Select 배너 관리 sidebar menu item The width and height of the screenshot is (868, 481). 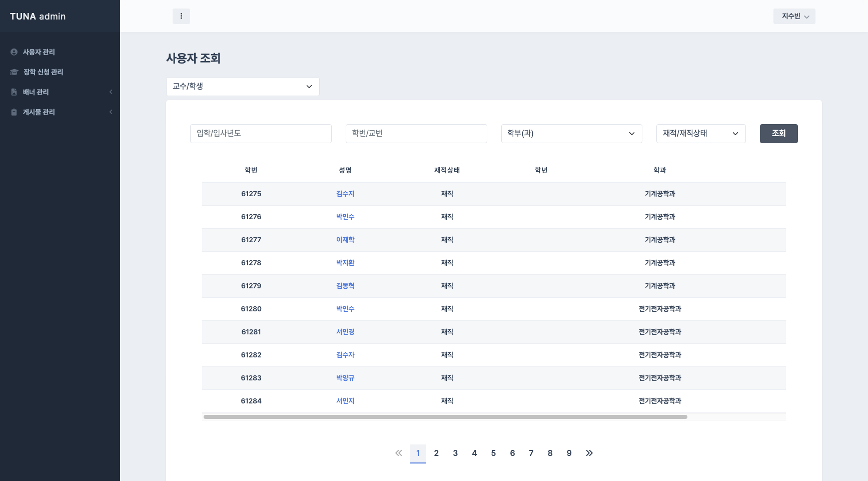pyautogui.click(x=36, y=92)
